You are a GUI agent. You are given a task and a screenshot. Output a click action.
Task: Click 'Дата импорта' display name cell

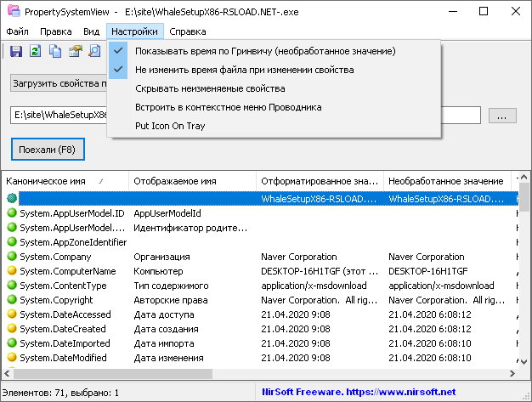[164, 343]
